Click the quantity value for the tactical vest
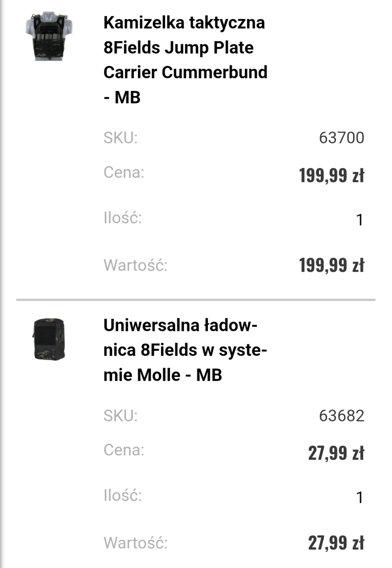Viewport: 392px width, 568px height. [359, 220]
